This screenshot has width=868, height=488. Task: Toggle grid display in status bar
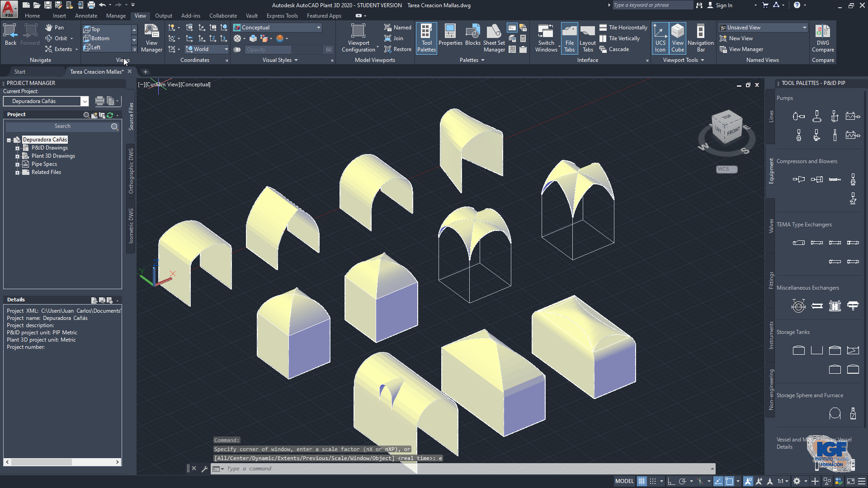(642, 481)
